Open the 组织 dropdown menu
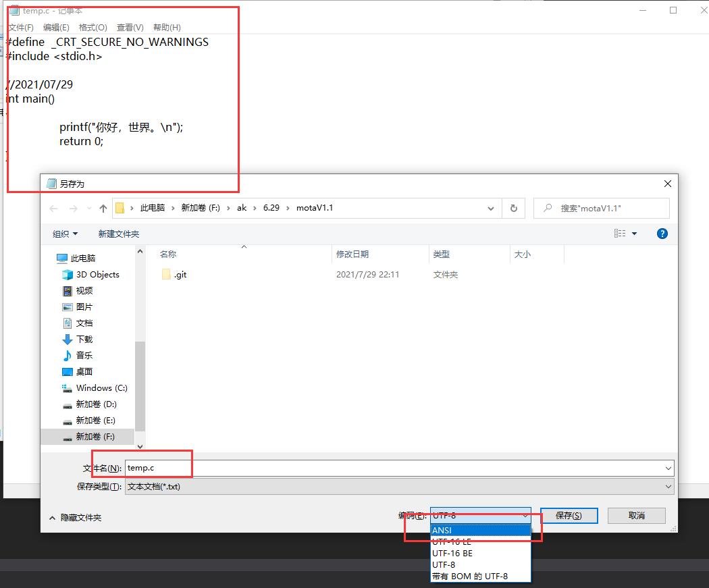This screenshot has width=709, height=588. pyautogui.click(x=65, y=234)
